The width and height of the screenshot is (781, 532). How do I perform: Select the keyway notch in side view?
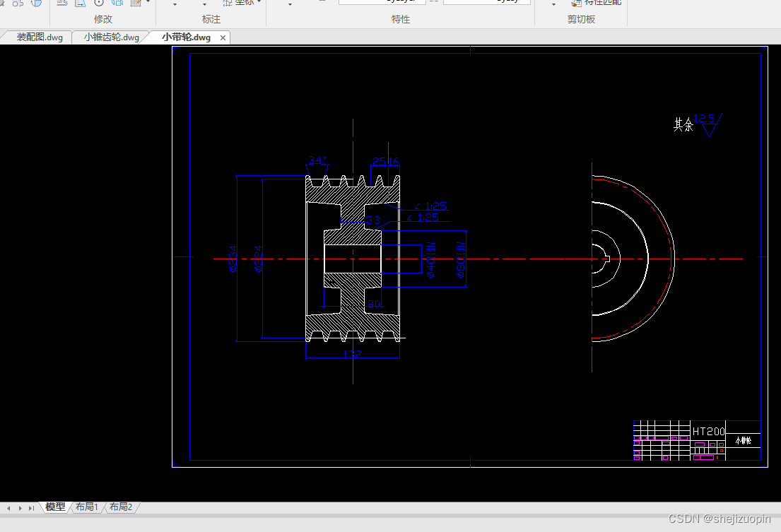(x=607, y=259)
